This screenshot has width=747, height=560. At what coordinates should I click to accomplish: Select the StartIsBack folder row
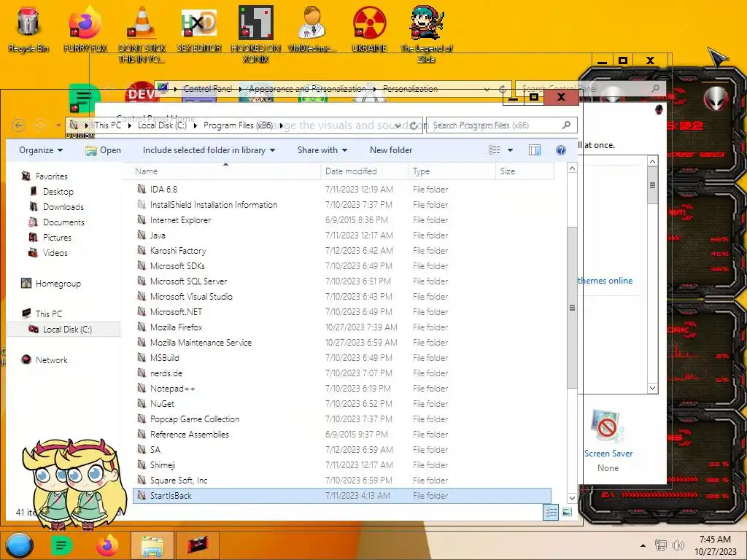coord(342,495)
